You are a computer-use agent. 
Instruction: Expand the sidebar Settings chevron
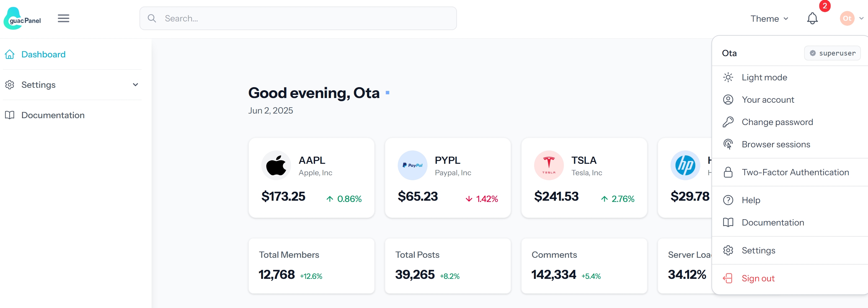click(x=135, y=85)
